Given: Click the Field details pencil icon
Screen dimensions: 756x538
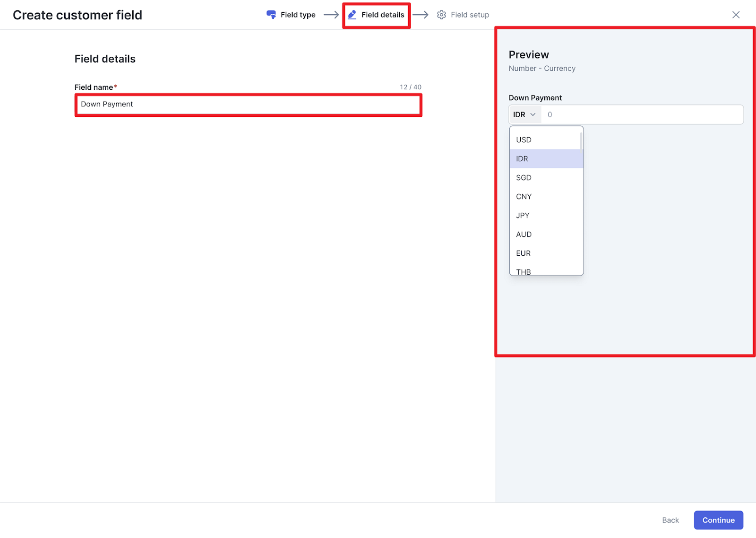Looking at the screenshot, I should [352, 15].
